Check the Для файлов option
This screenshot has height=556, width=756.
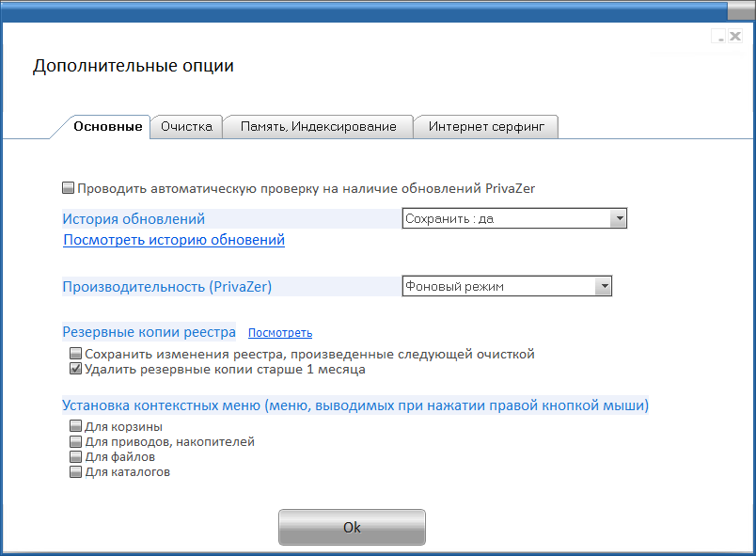pos(76,456)
